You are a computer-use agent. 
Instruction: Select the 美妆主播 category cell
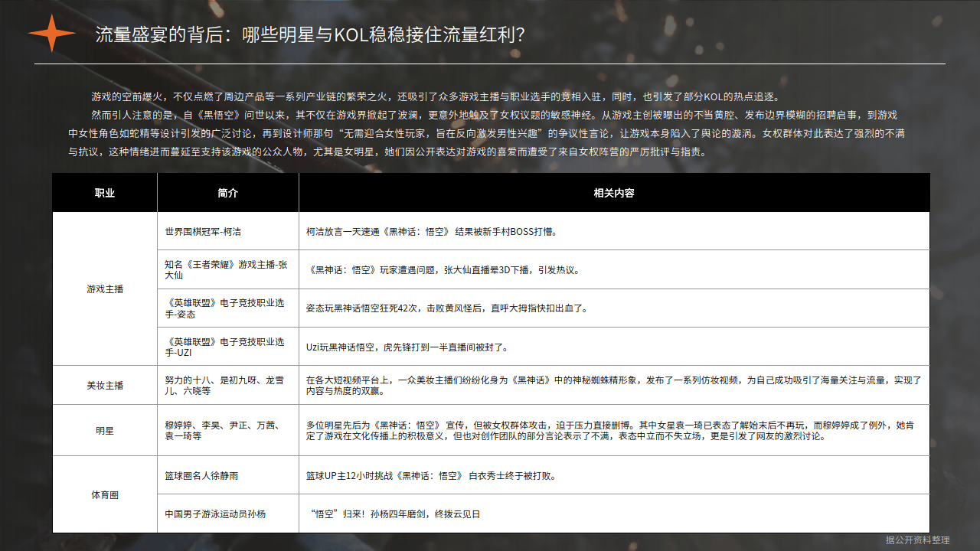click(x=105, y=385)
